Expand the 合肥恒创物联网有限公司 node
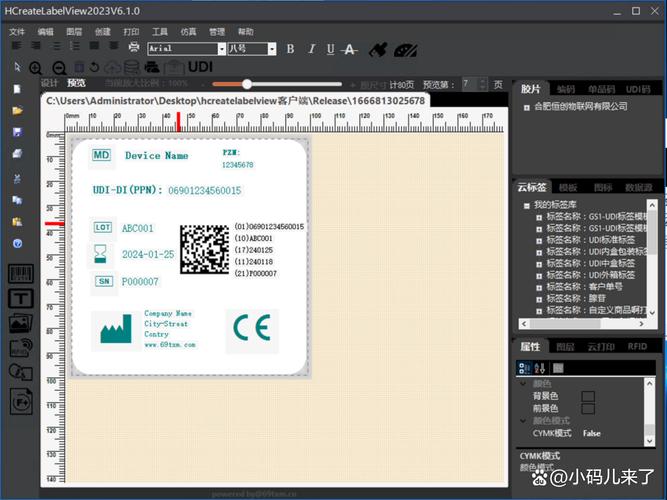Screen dimensions: 667x500 pyautogui.click(x=527, y=108)
